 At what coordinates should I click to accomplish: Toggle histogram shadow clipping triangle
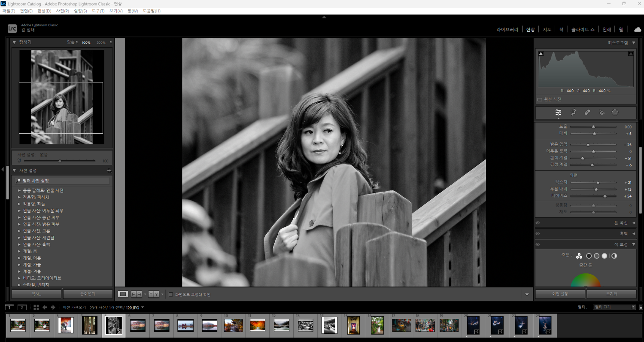(541, 54)
